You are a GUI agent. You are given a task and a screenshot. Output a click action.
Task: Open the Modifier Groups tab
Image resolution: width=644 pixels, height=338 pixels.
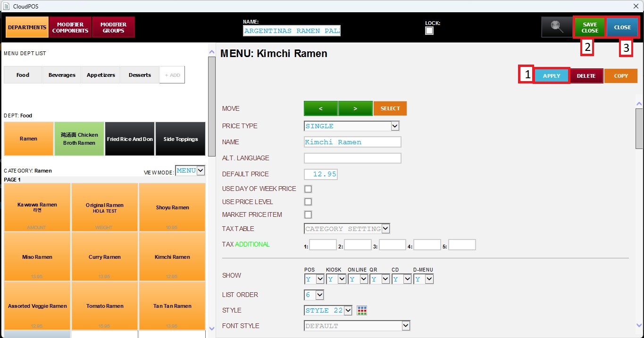113,27
